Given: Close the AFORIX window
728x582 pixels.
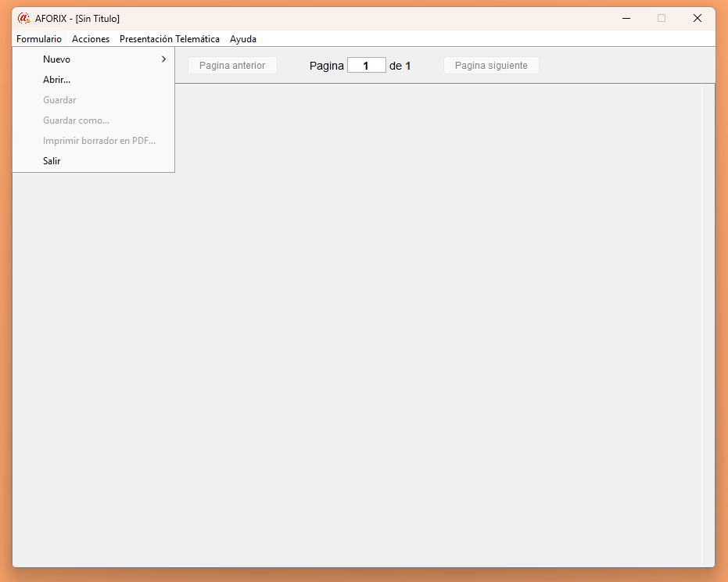Looking at the screenshot, I should [x=697, y=18].
